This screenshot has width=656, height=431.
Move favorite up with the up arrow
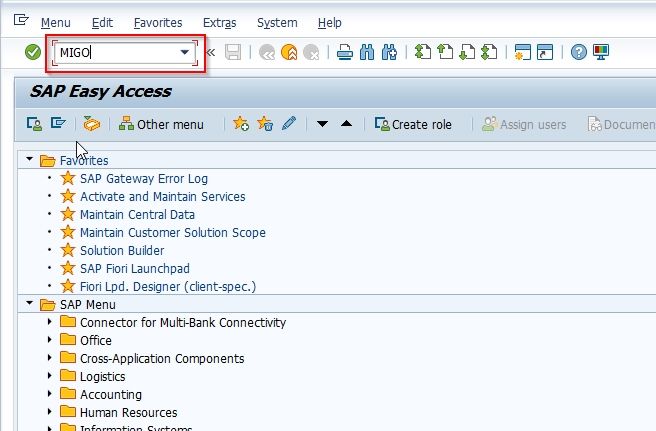[x=346, y=124]
